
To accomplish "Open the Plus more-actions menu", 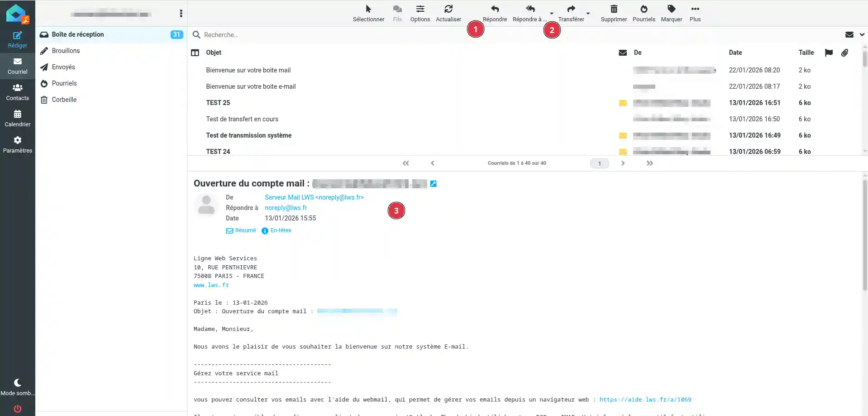I will tap(695, 13).
